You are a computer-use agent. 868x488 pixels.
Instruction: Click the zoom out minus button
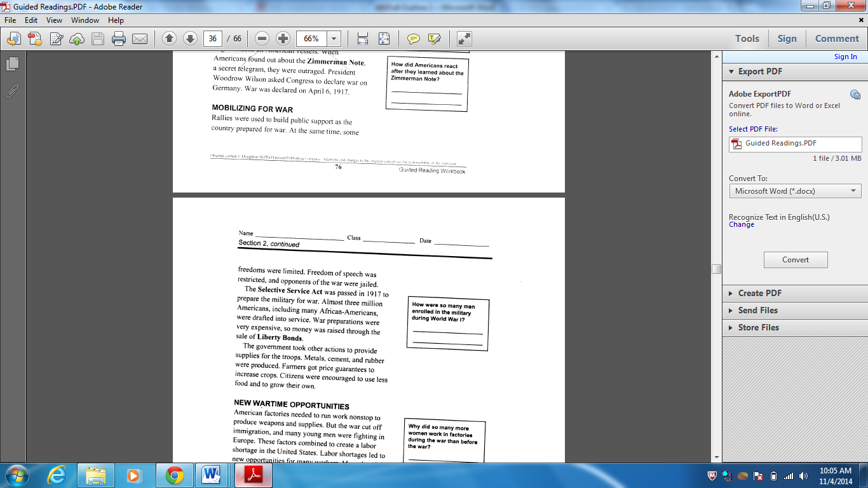point(262,39)
